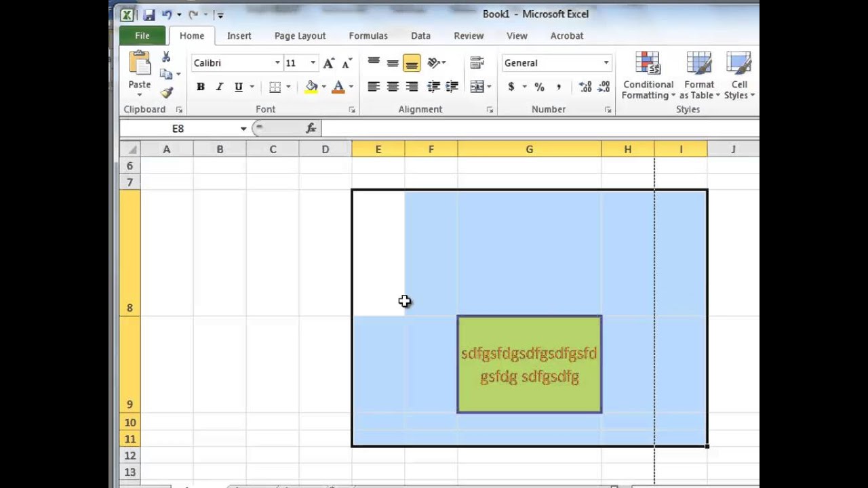Toggle Middle Align vertical alignment
868x488 pixels.
tap(393, 63)
